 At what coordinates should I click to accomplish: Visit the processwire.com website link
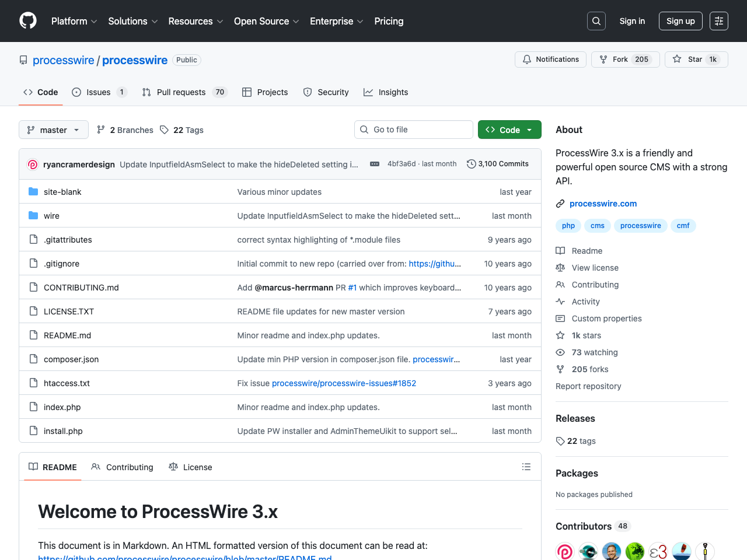[603, 203]
